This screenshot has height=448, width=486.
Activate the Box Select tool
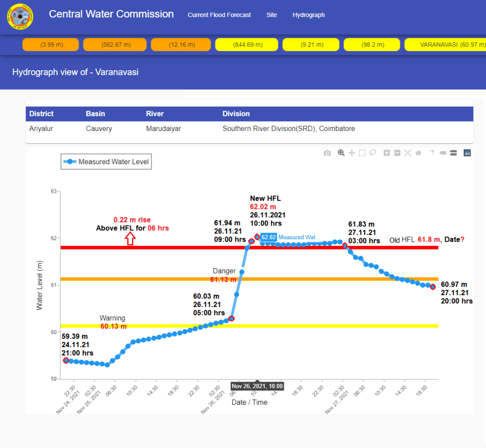pyautogui.click(x=362, y=153)
